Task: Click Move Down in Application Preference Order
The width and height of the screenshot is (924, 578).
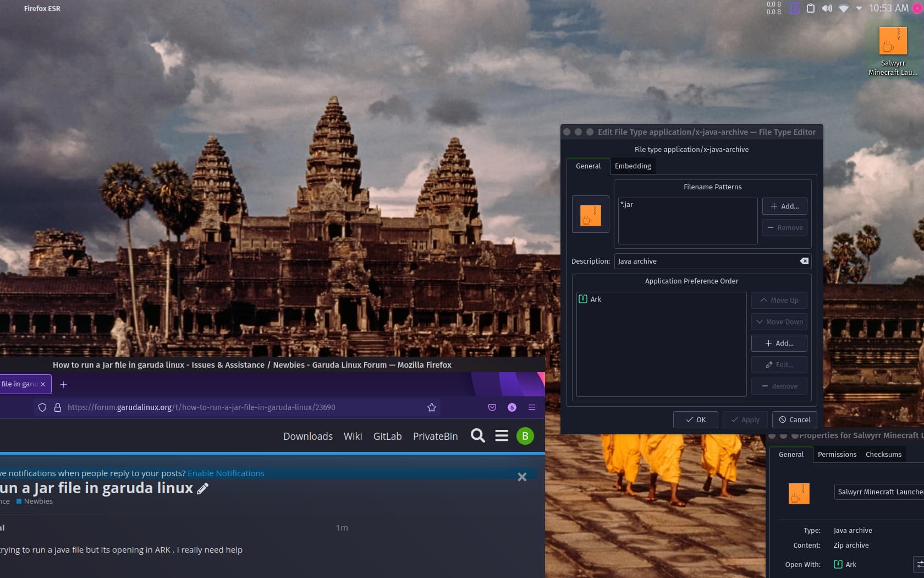Action: [779, 321]
